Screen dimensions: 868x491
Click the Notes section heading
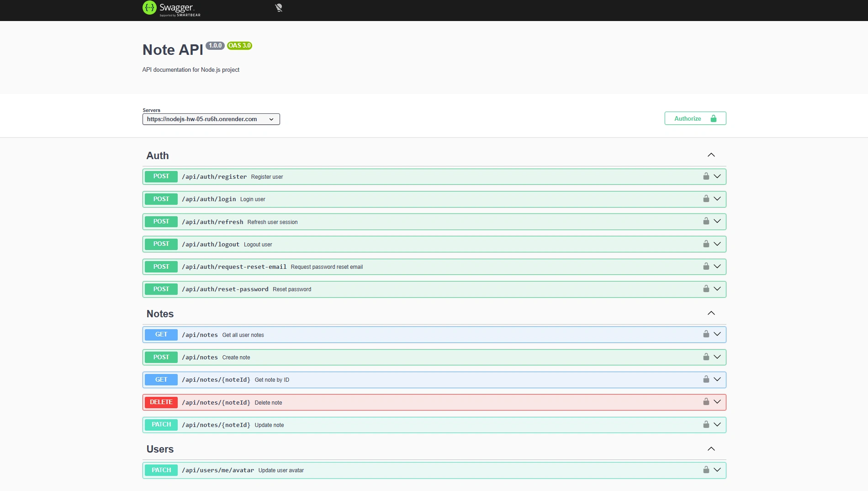pyautogui.click(x=160, y=314)
